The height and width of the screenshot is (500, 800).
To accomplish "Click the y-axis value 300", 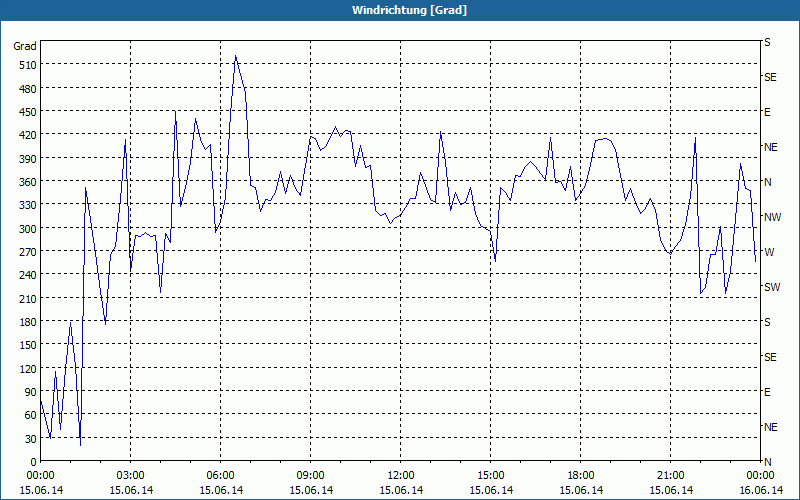I will (x=28, y=229).
